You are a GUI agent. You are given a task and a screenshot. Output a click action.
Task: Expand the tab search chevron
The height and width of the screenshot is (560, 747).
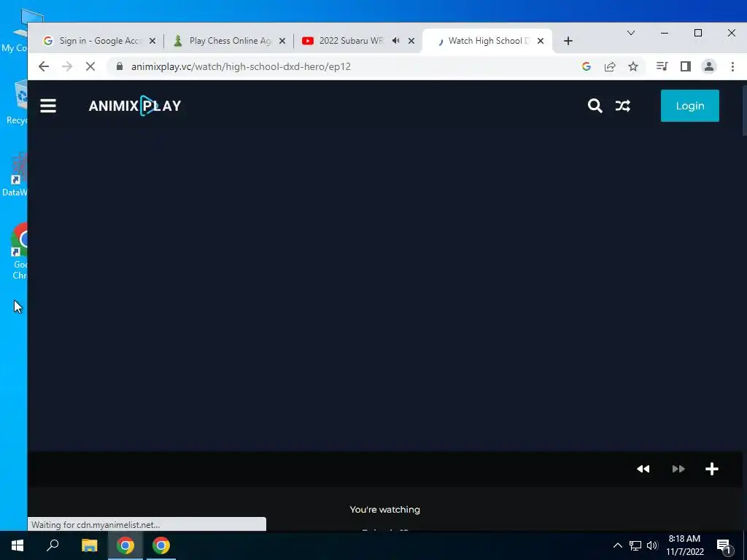tap(631, 33)
